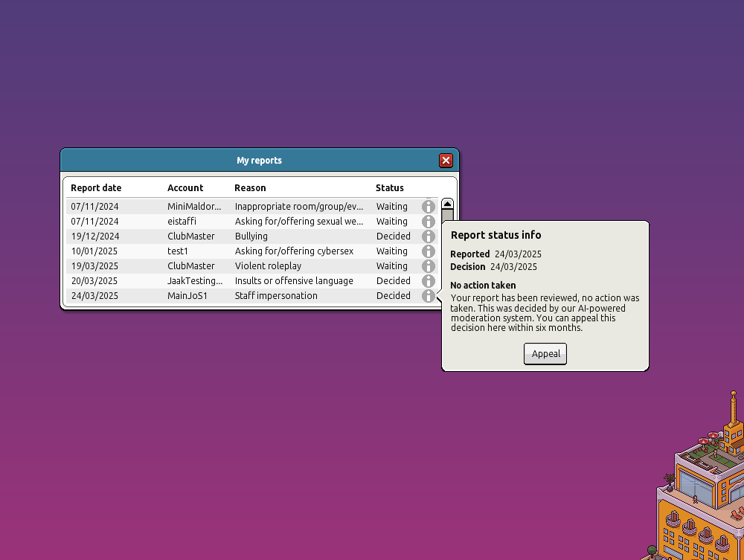This screenshot has height=560, width=744.
Task: Show info for JaakTesting insults report
Action: 428,281
